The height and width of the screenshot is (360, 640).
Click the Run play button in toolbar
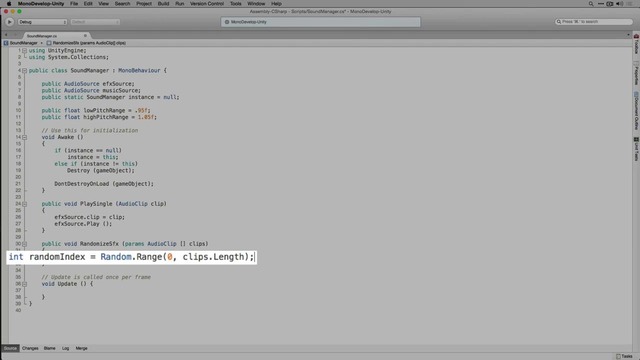point(9,22)
